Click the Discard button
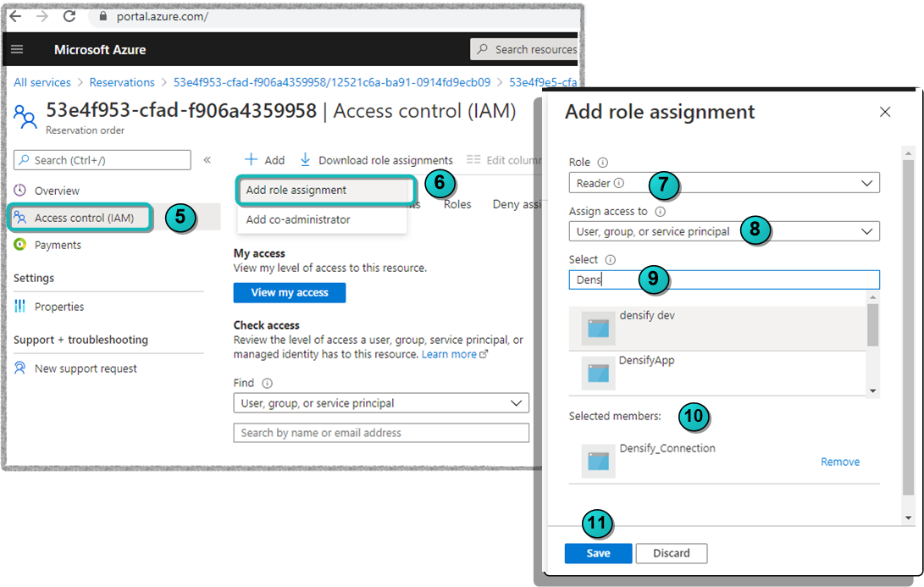Viewport: 924px width, 587px height. tap(672, 553)
